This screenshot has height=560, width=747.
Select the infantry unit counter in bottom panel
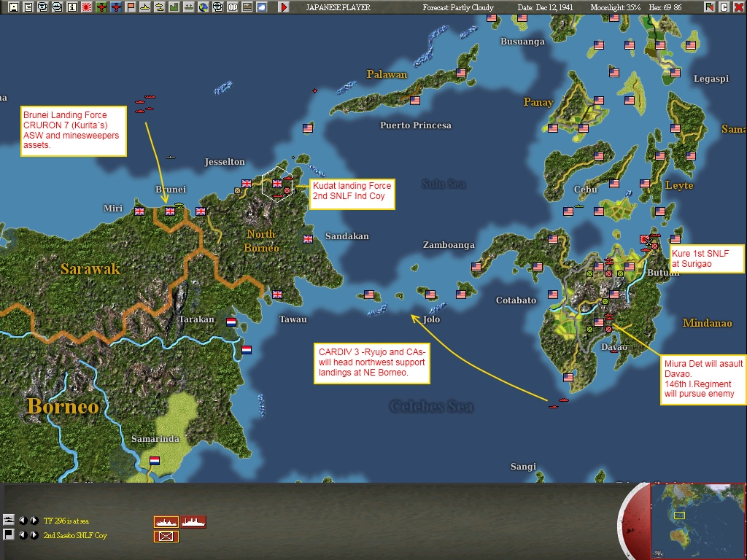166,537
